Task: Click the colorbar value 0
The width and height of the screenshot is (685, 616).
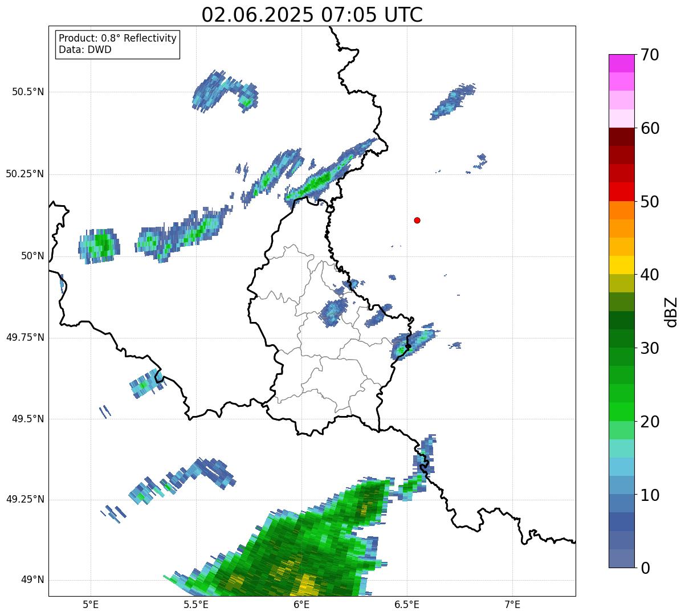Action: click(x=645, y=568)
